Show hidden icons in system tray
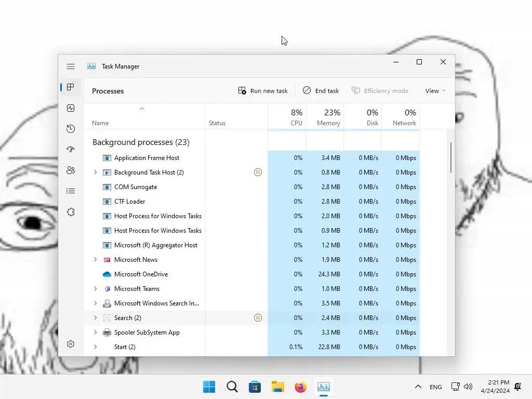Viewport: 532px width, 399px height. (x=418, y=387)
